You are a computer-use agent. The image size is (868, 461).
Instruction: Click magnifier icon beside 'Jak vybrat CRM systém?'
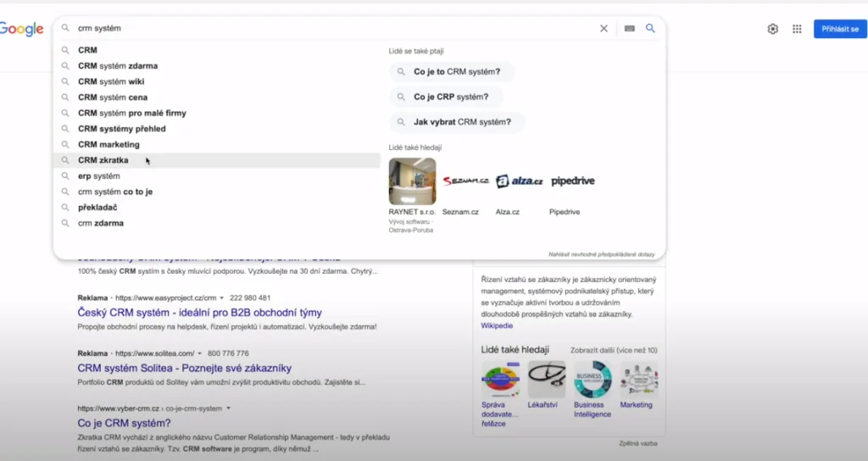pos(401,122)
